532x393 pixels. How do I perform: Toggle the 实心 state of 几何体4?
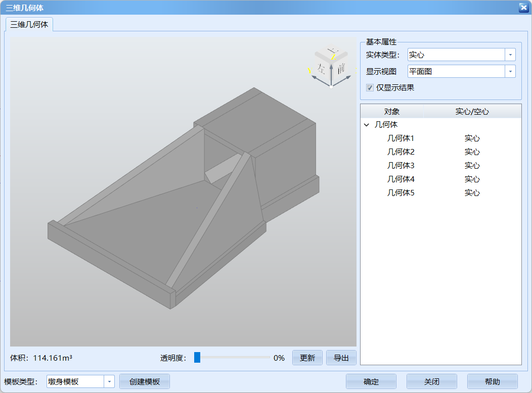(x=472, y=179)
